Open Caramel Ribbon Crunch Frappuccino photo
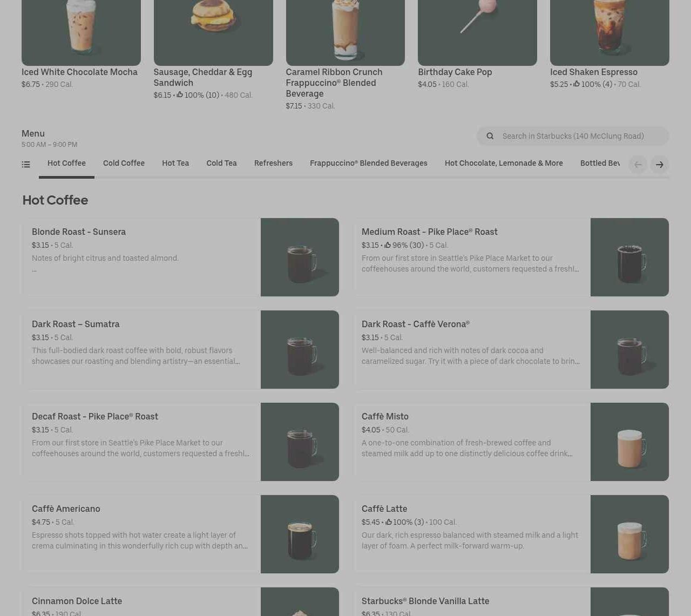The width and height of the screenshot is (691, 616). pyautogui.click(x=345, y=32)
